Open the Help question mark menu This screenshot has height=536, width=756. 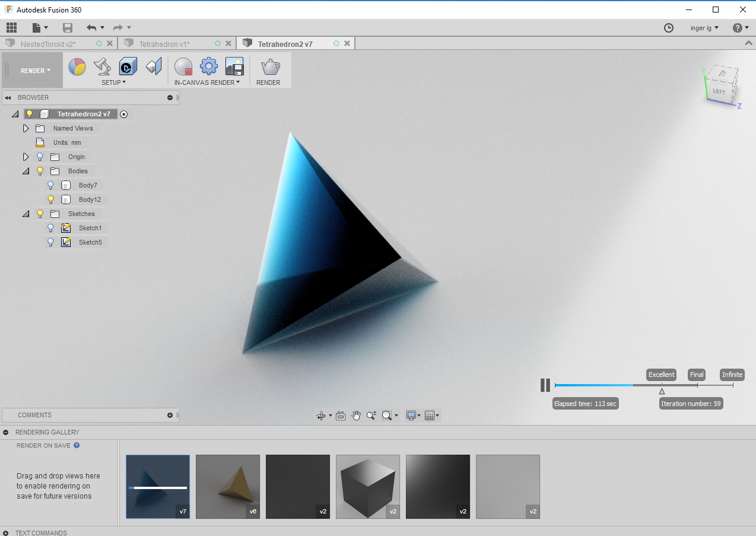coord(740,28)
